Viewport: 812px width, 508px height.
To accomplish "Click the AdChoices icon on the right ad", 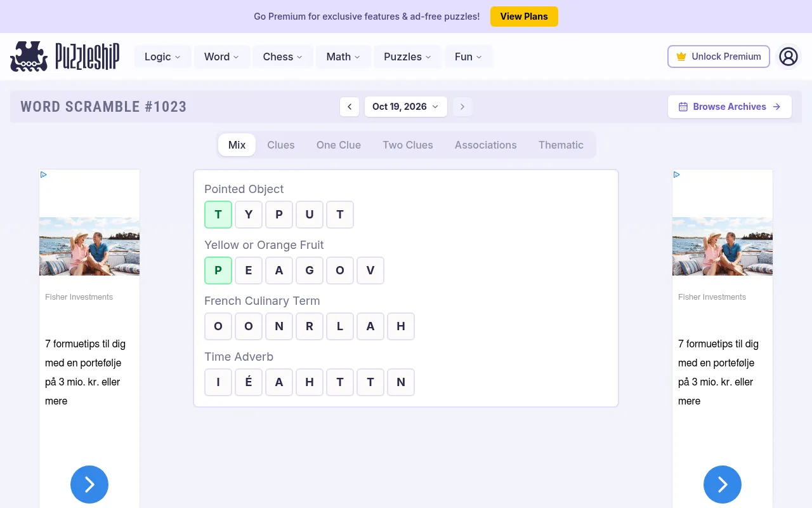I will click(677, 175).
